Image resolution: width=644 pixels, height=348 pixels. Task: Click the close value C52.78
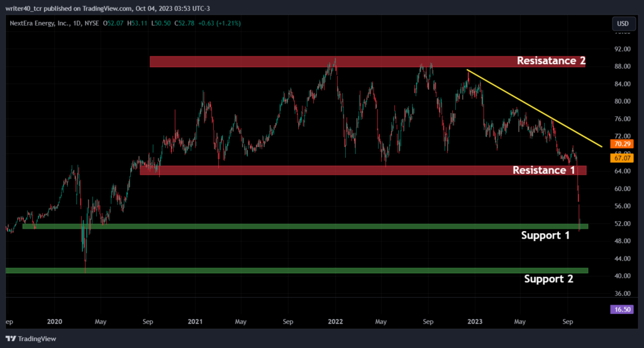point(184,23)
